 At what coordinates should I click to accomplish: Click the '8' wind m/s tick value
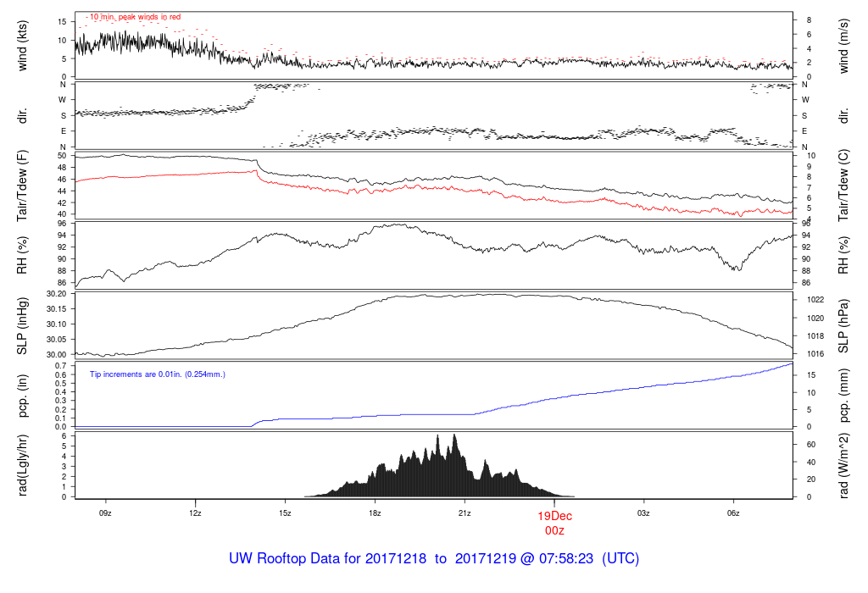[x=809, y=20]
